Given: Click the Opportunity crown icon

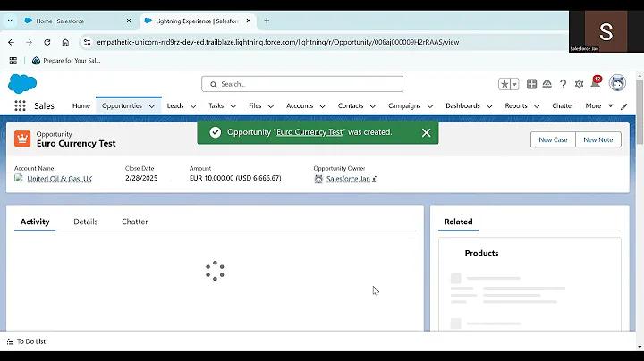Looking at the screenshot, I should click(22, 139).
